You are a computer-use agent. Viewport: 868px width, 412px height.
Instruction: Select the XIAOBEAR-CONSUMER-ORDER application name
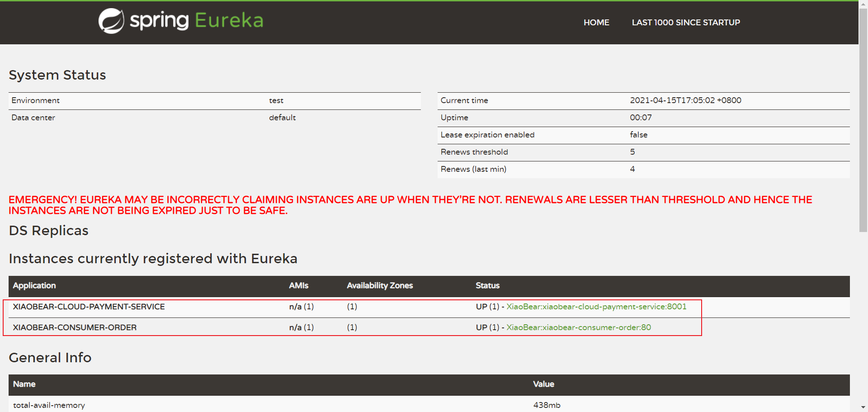75,327
